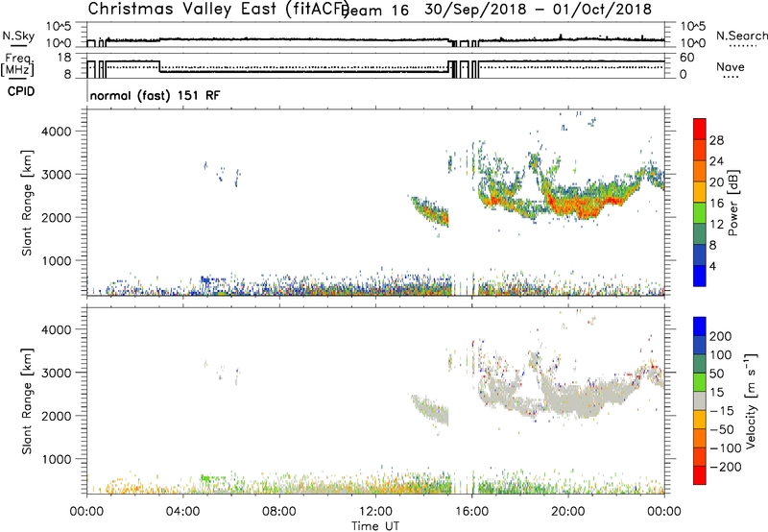
Task: Click the 04:00 time tick label
Action: pyautogui.click(x=183, y=512)
